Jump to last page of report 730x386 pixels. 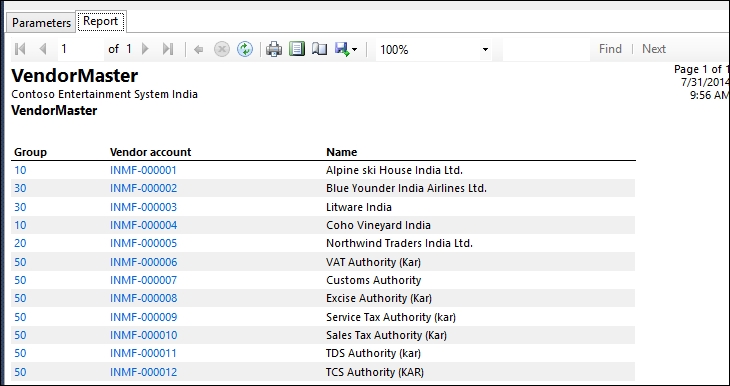click(168, 49)
